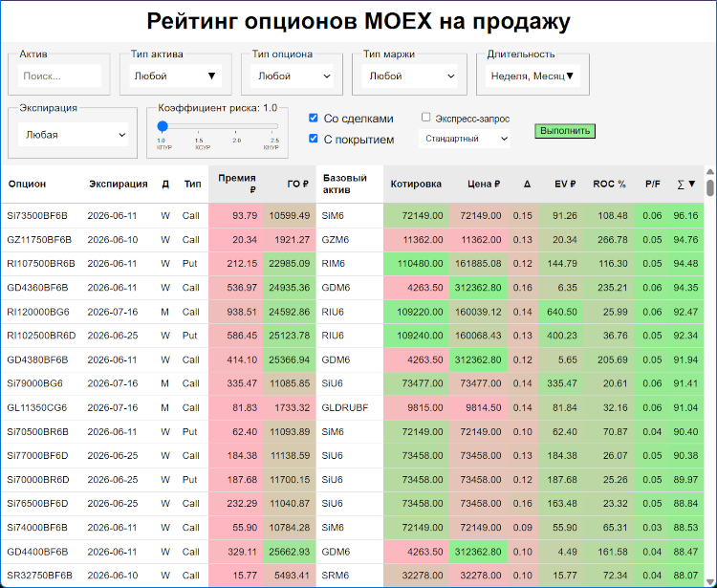
Task: Select option row GD4380BF6B
Action: tap(352, 359)
